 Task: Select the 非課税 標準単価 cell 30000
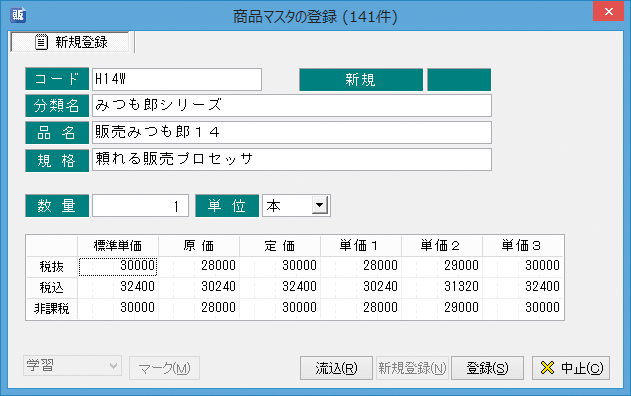pos(118,308)
